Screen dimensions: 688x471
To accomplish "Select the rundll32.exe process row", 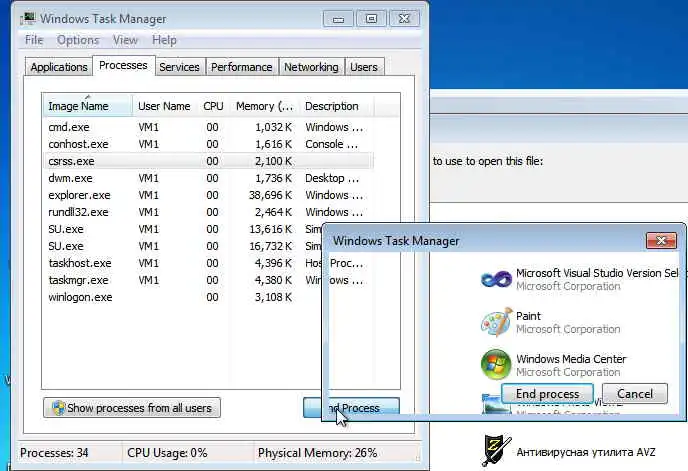I will (208, 212).
